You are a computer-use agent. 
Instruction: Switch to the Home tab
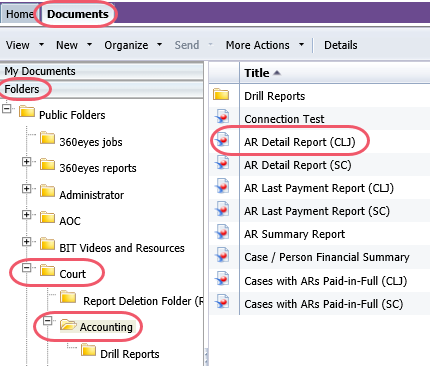(x=19, y=14)
